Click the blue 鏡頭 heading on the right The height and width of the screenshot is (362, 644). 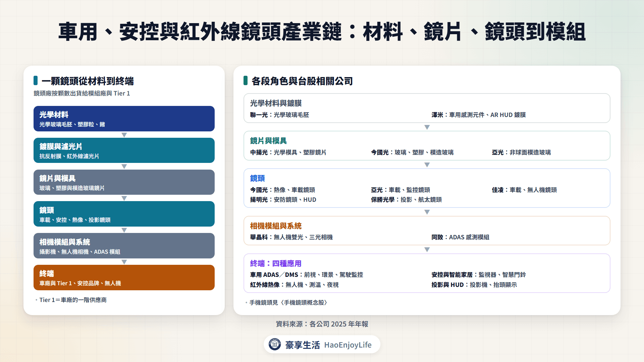coord(257,178)
